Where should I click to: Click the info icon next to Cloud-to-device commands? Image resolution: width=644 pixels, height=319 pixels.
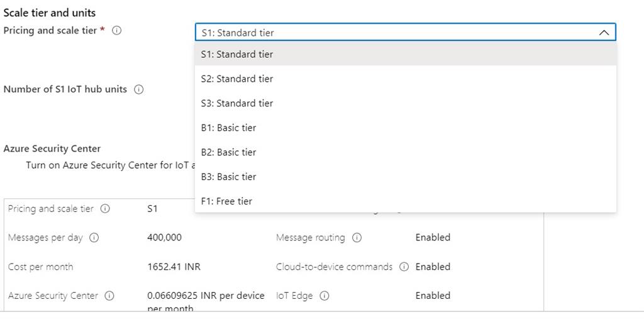(x=404, y=267)
